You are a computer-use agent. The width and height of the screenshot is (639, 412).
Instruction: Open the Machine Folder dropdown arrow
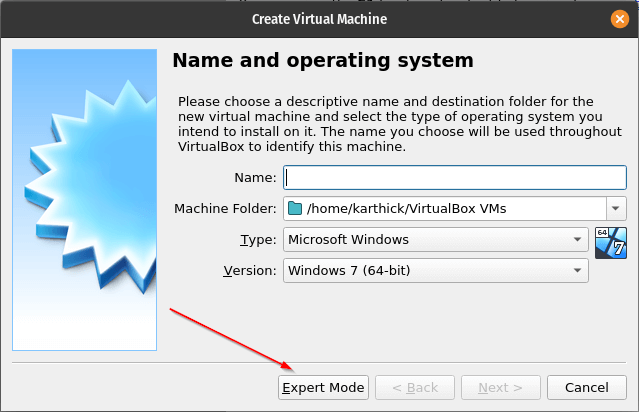coord(616,208)
